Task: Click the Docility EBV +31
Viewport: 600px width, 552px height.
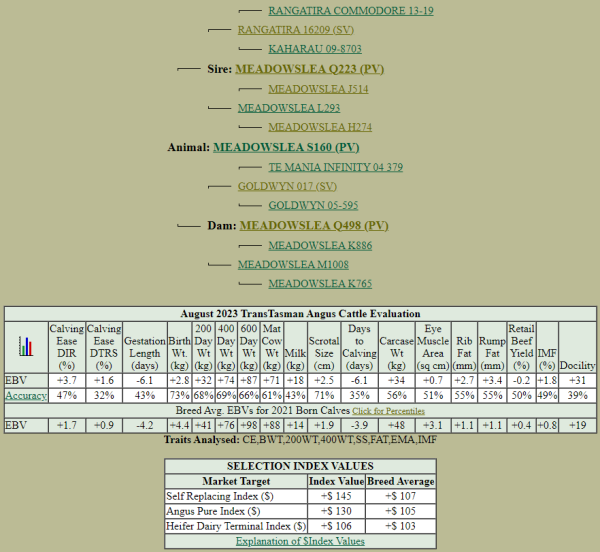Action: (x=577, y=380)
